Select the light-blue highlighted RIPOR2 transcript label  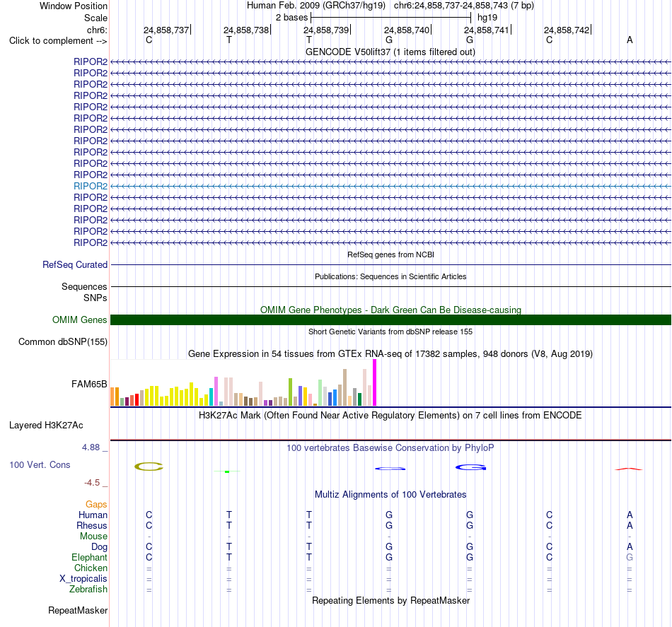[91, 186]
